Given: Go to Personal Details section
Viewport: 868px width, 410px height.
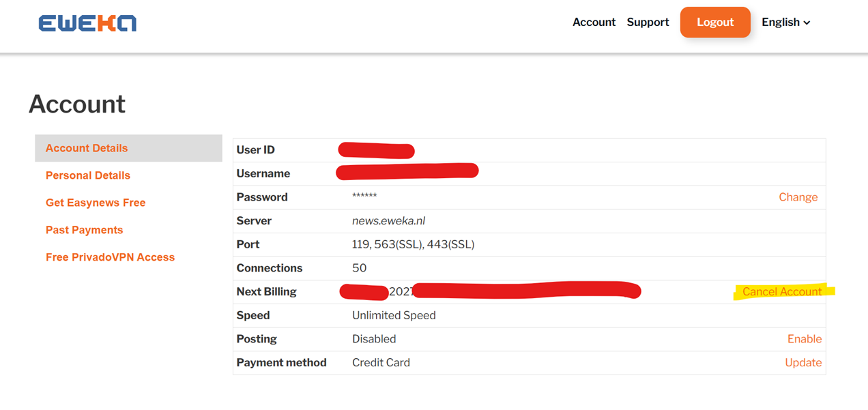Looking at the screenshot, I should (88, 175).
